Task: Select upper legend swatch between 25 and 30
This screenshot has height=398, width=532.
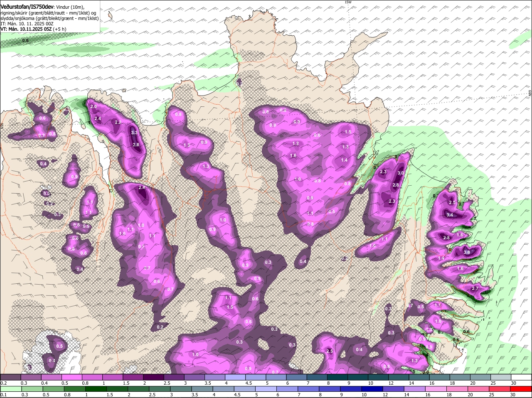Action: pyautogui.click(x=501, y=377)
